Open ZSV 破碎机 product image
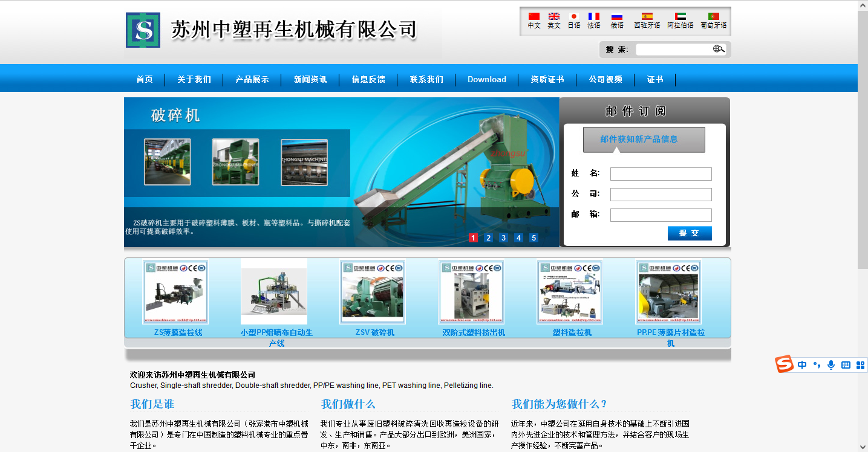The height and width of the screenshot is (452, 868). 373,292
